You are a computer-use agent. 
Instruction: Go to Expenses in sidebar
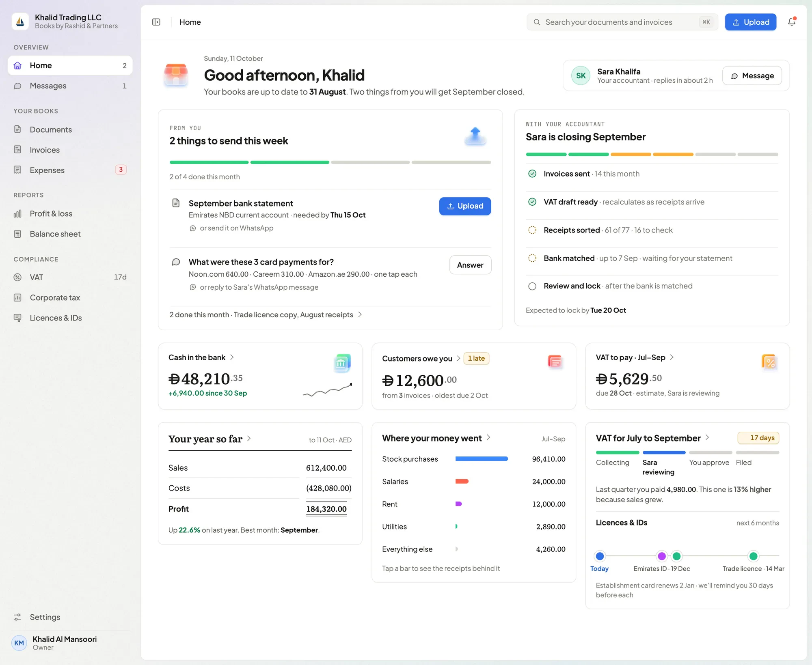tap(70, 170)
